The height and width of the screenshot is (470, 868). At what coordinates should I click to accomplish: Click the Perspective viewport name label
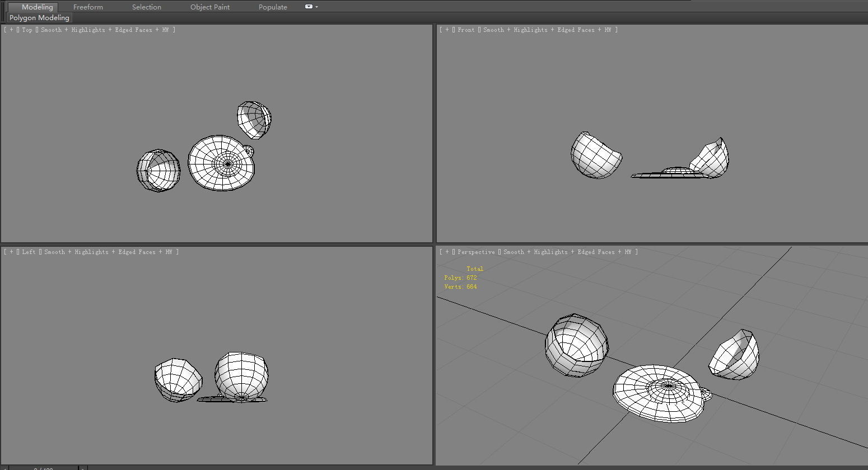(x=476, y=252)
